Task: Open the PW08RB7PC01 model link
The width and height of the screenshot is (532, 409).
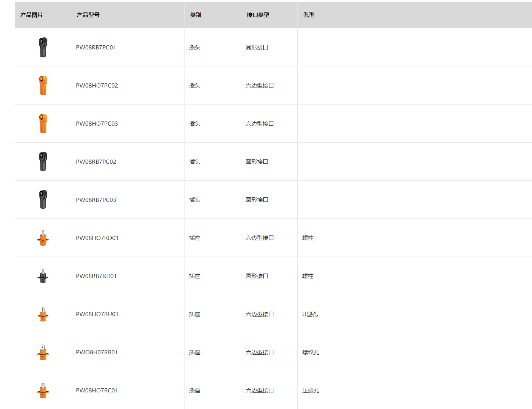Action: tap(96, 48)
